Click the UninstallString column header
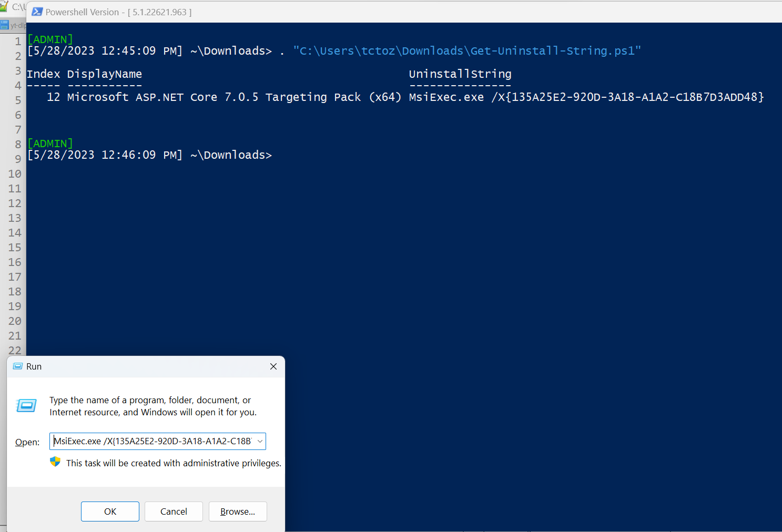782x532 pixels. pyautogui.click(x=460, y=74)
